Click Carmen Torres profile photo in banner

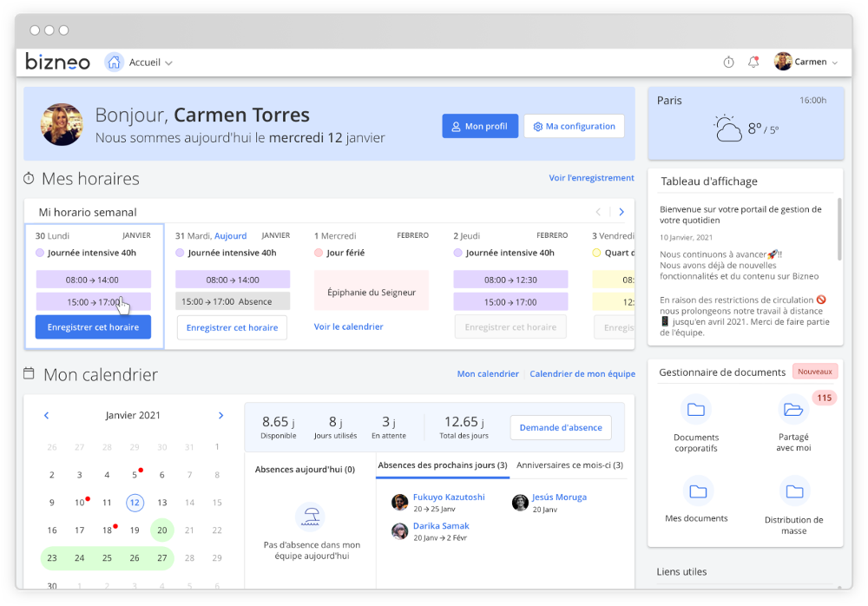click(x=62, y=125)
